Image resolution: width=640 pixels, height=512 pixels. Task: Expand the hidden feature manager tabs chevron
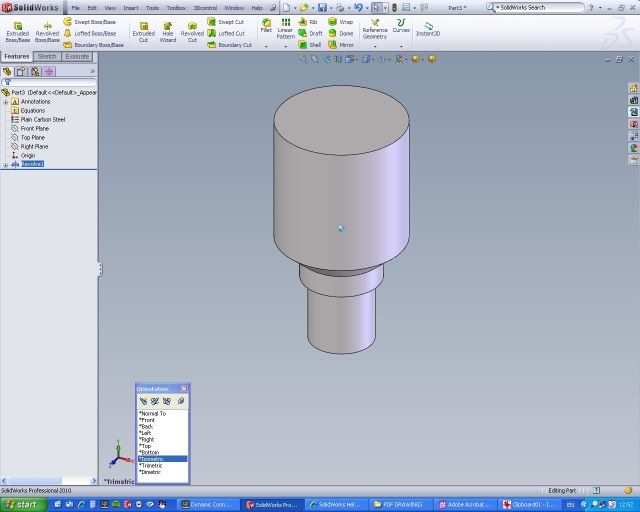tap(92, 72)
